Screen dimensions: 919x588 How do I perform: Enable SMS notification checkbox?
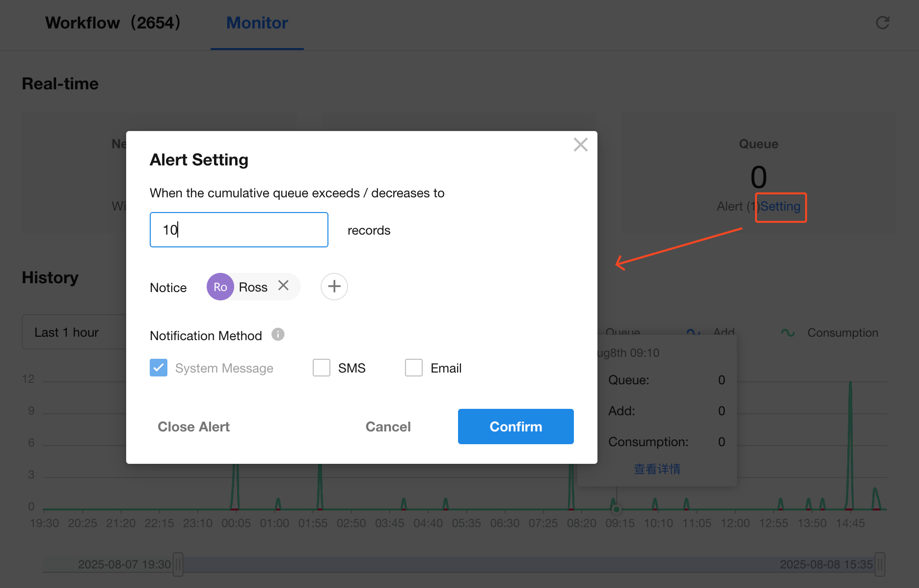click(322, 368)
